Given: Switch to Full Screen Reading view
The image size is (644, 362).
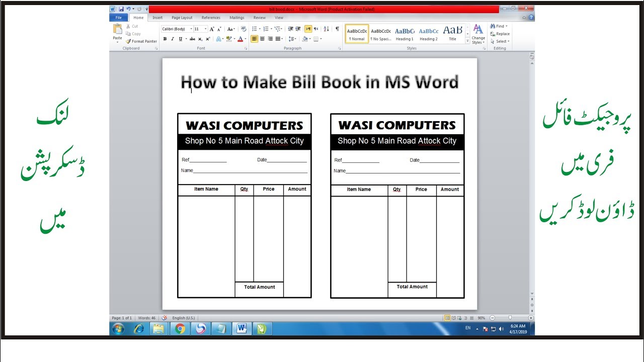Looking at the screenshot, I should pos(454,318).
